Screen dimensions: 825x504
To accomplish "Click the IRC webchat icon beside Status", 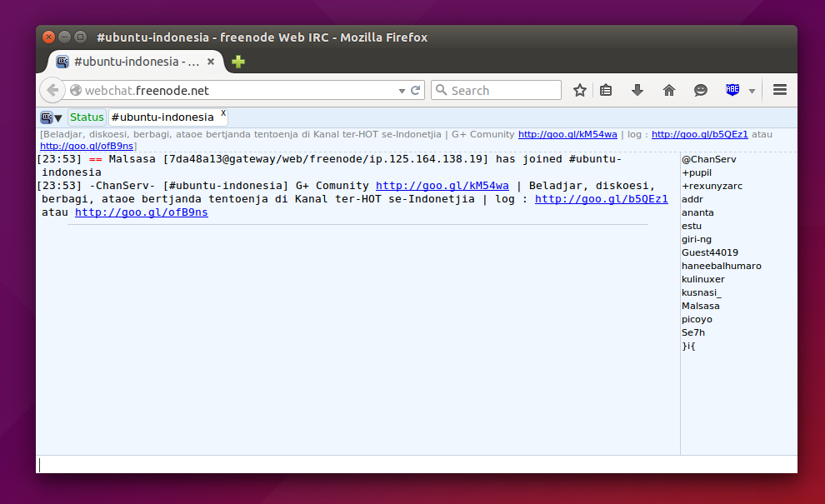I will click(47, 117).
